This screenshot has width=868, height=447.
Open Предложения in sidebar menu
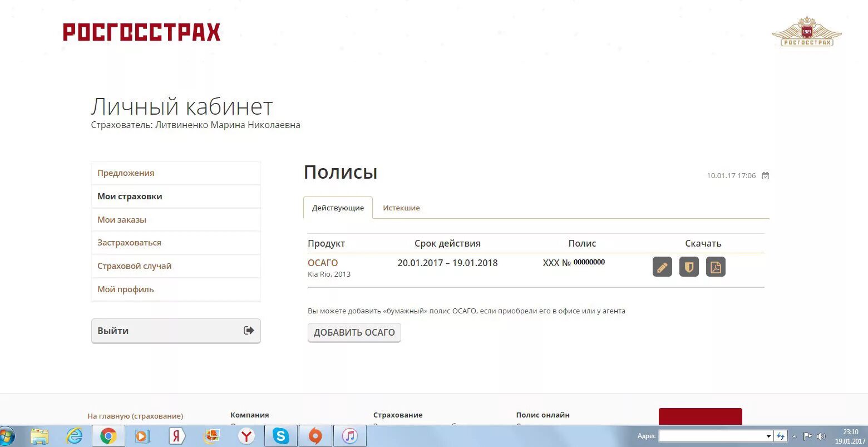176,173
